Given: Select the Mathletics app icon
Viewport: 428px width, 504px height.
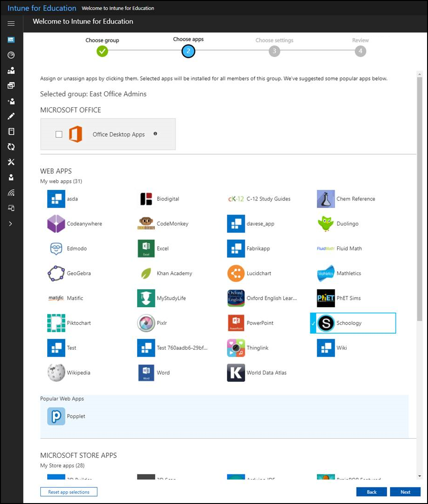Looking at the screenshot, I should 326,273.
